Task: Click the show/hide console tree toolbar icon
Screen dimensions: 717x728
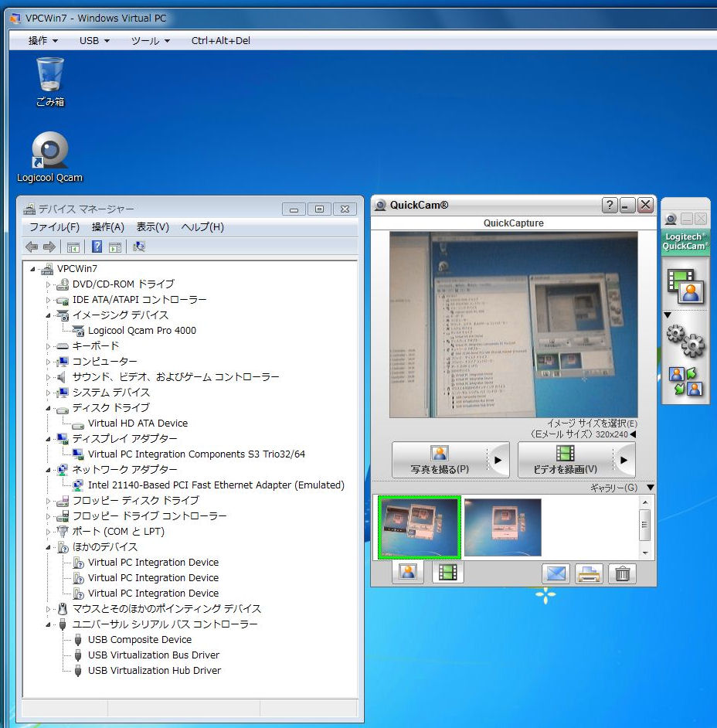Action: tap(73, 247)
